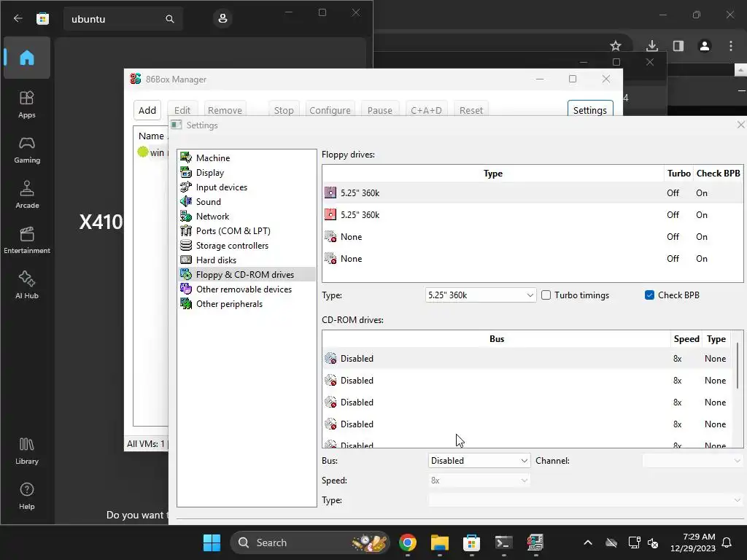
Task: Click Stop button in 86Box Manager
Action: pos(284,110)
